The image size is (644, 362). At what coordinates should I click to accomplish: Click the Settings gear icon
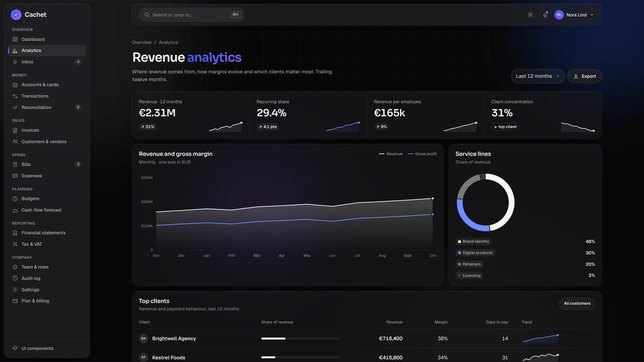coord(15,290)
